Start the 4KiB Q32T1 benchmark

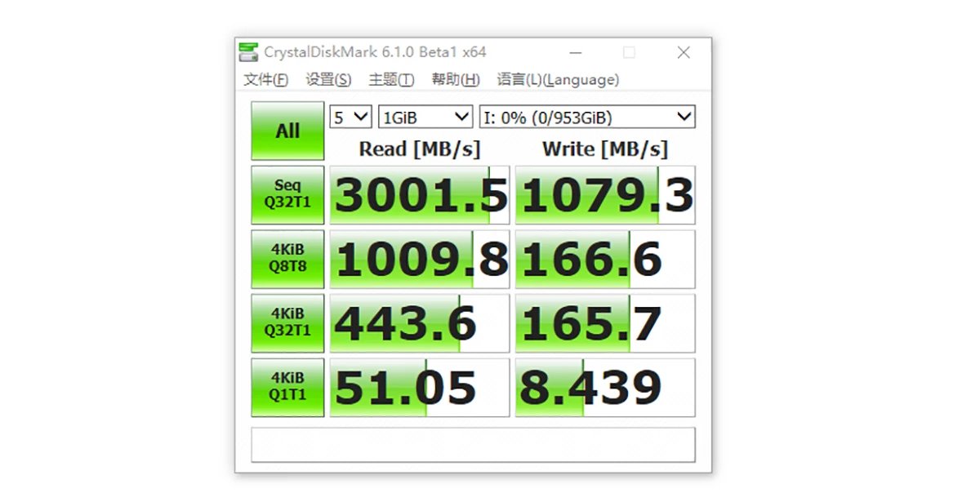click(x=287, y=323)
